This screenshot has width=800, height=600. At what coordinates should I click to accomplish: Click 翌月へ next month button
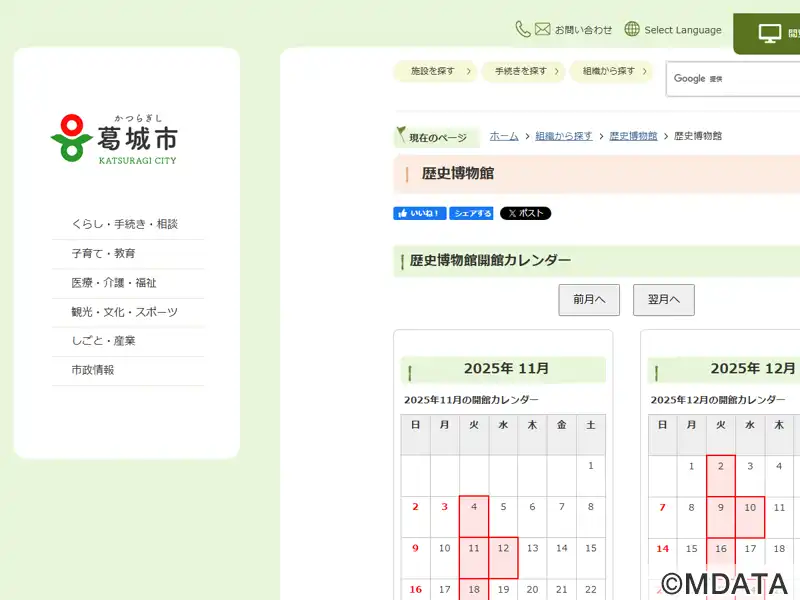(664, 300)
